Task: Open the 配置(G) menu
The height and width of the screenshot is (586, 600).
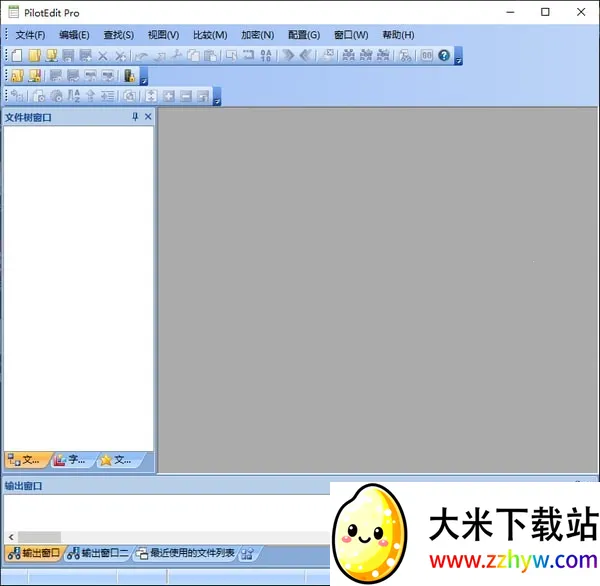Action: click(304, 35)
